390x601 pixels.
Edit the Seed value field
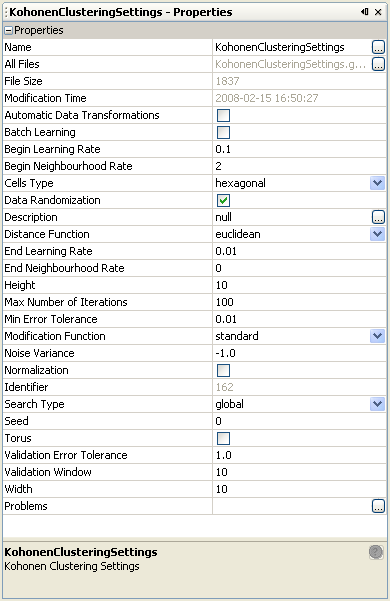300,421
